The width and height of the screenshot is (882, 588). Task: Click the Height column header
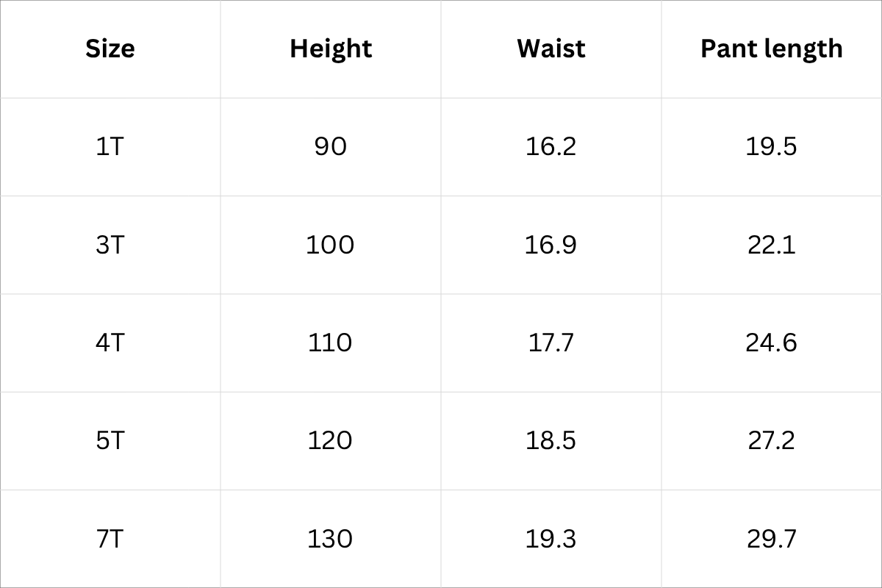pyautogui.click(x=331, y=49)
